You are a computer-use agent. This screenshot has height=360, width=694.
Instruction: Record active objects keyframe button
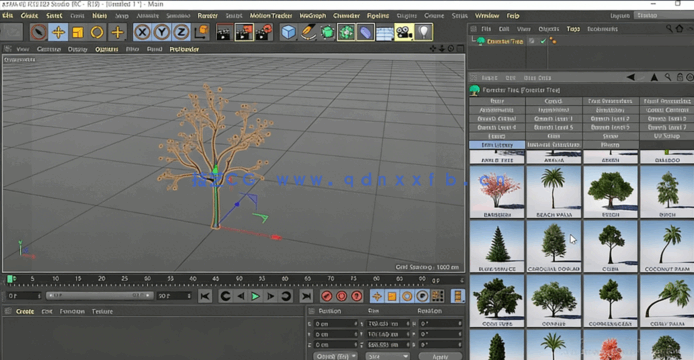coord(327,296)
